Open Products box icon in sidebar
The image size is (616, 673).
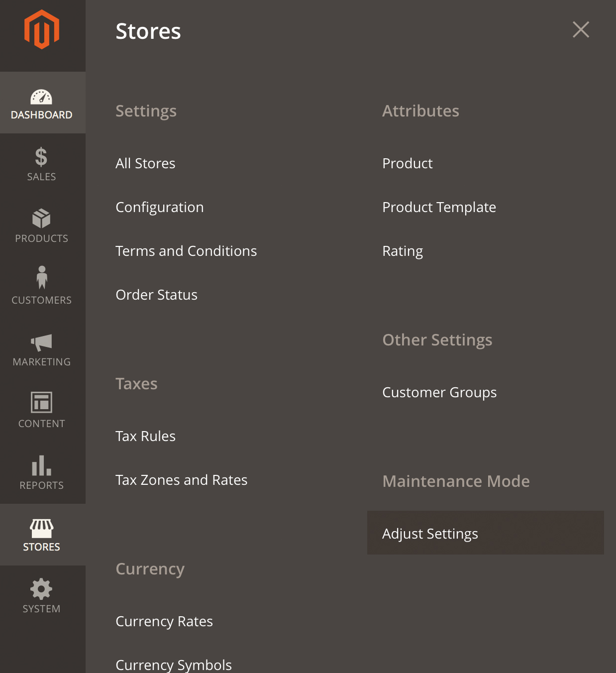[41, 219]
